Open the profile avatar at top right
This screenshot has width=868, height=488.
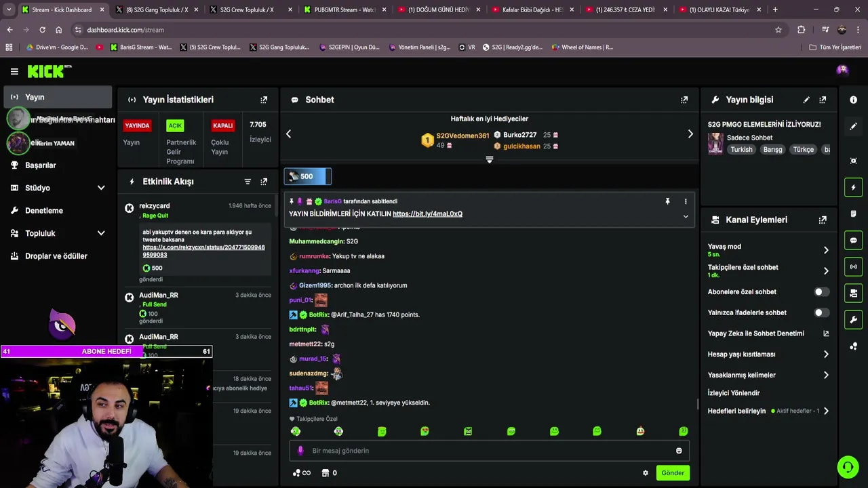842,70
